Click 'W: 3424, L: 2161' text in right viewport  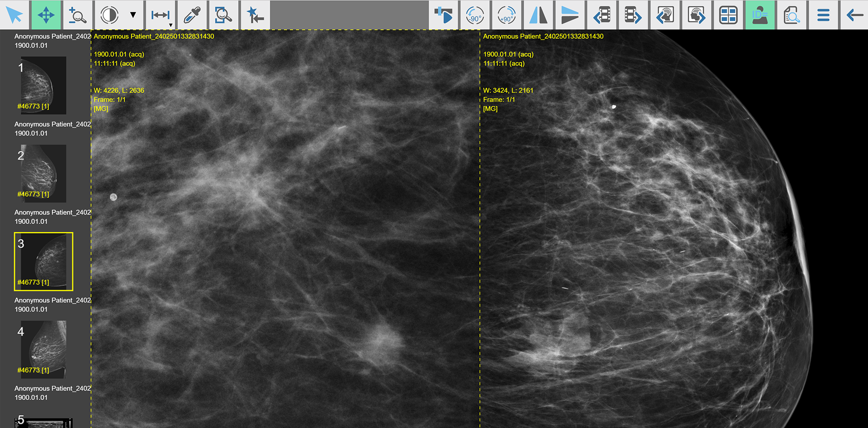[x=508, y=90]
